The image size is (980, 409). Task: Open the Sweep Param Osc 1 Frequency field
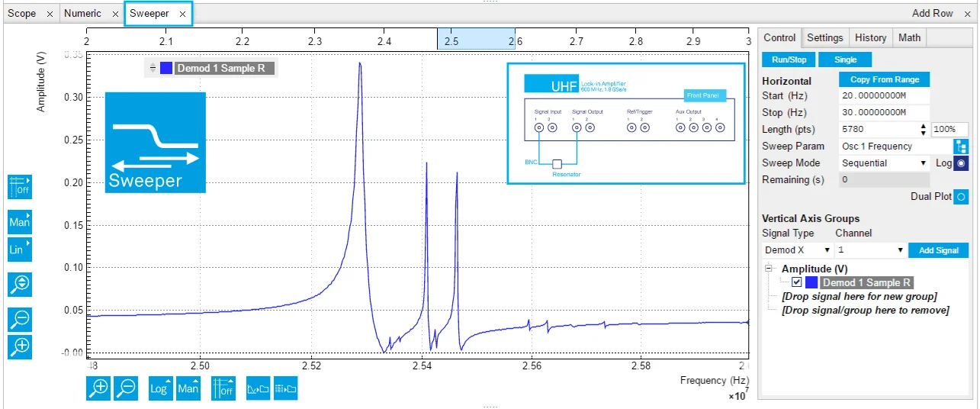click(895, 147)
